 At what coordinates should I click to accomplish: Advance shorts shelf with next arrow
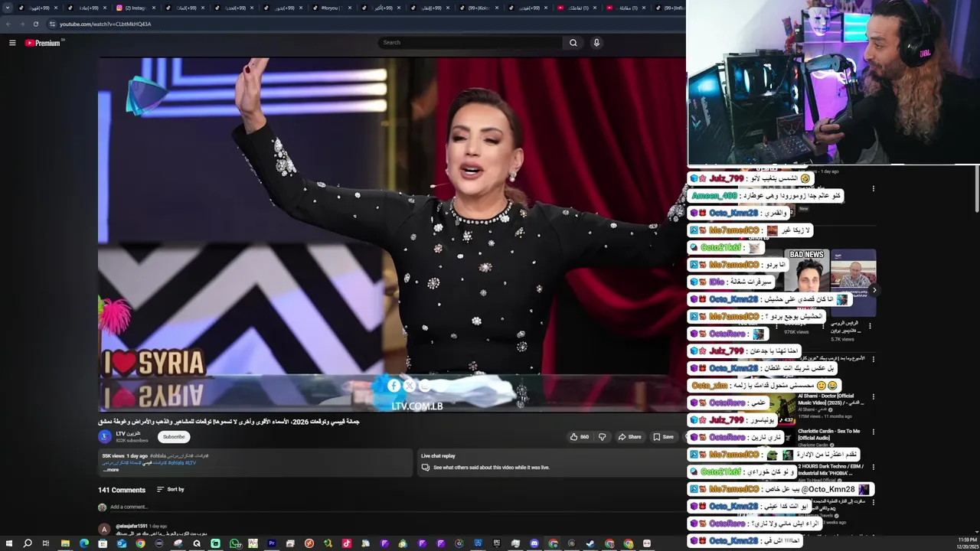coord(874,290)
